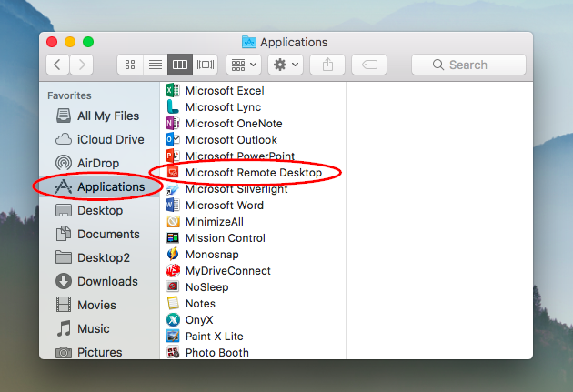573x392 pixels.
Task: Select the Notes app icon
Action: (x=173, y=303)
